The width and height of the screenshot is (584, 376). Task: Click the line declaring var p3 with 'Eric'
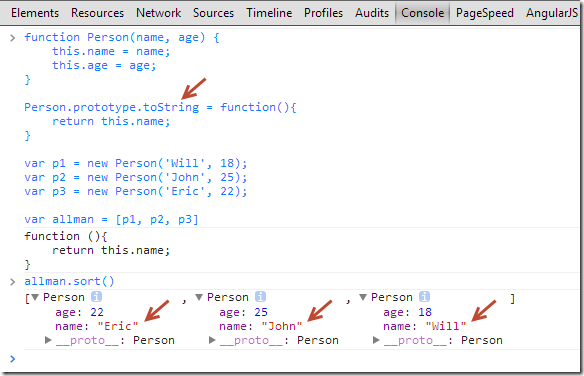[136, 191]
